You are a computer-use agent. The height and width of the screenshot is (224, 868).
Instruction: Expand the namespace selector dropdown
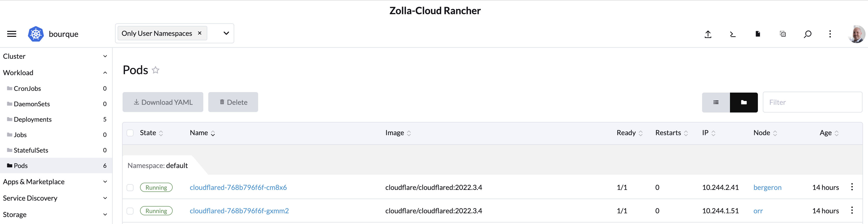(x=226, y=33)
